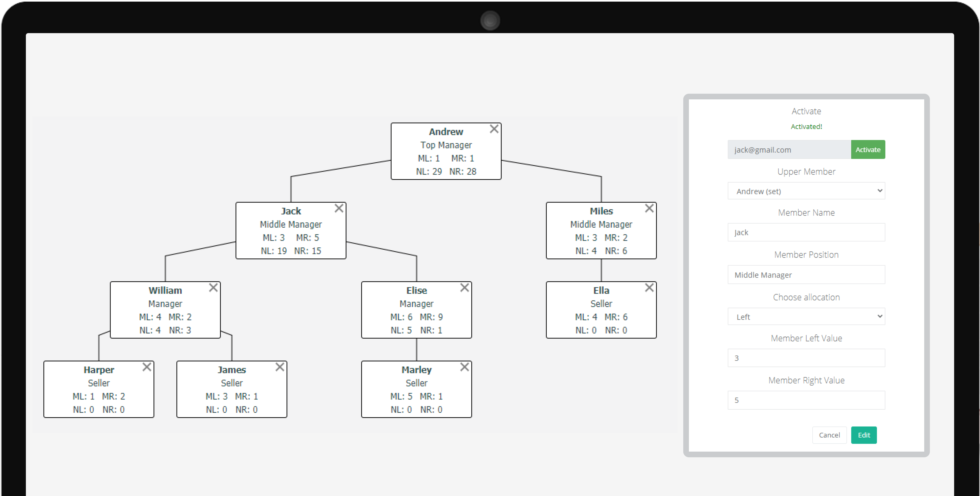Click 'ML: 3' value in James card
980x496 pixels.
(x=216, y=396)
